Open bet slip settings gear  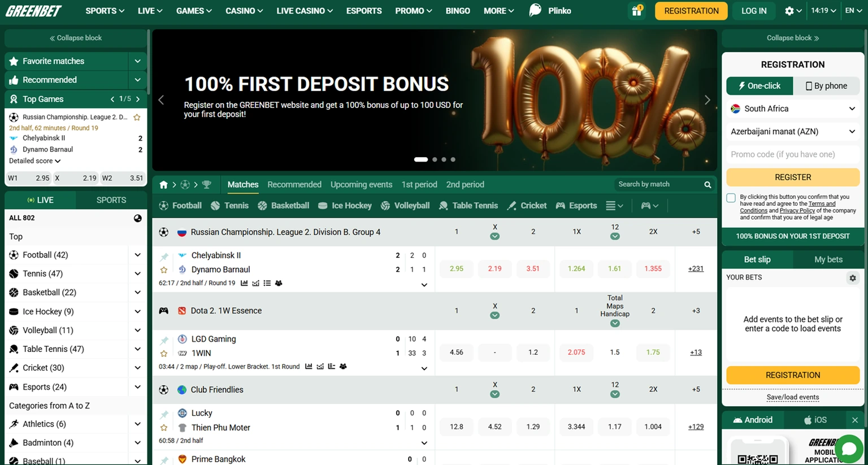point(853,278)
